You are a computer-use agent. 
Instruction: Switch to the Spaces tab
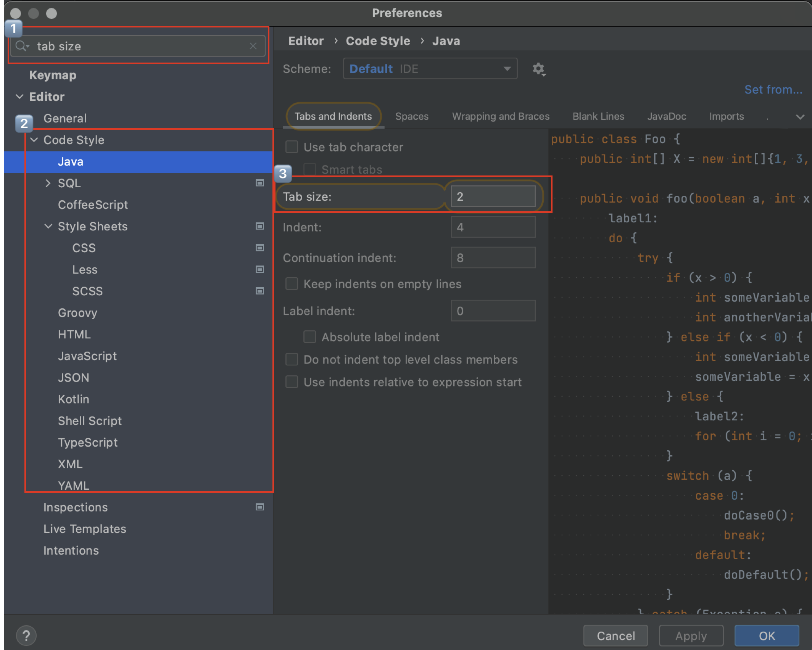412,116
